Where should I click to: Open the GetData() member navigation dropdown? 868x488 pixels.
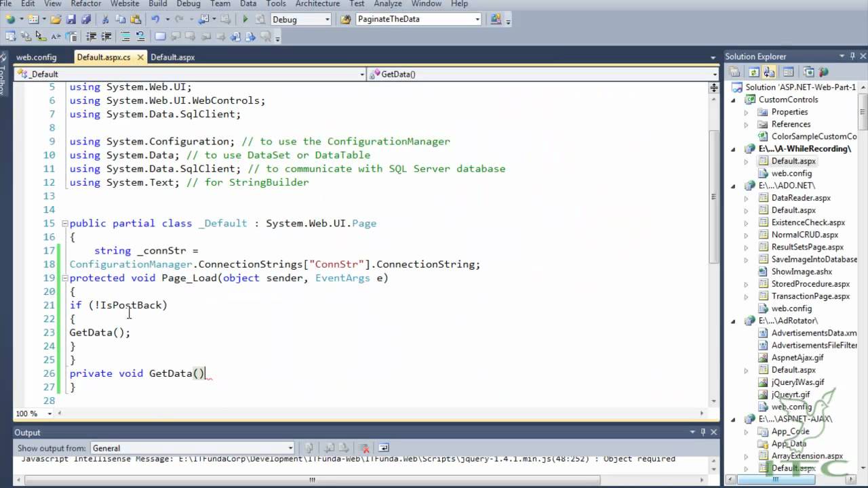point(715,74)
